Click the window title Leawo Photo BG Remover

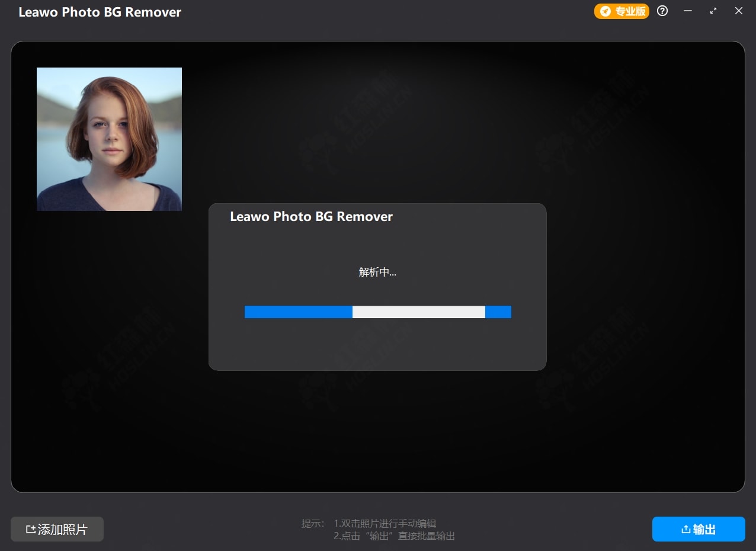(x=100, y=12)
